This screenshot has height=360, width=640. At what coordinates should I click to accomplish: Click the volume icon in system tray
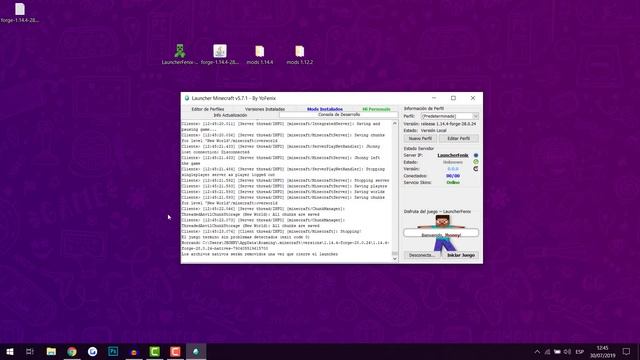point(567,351)
